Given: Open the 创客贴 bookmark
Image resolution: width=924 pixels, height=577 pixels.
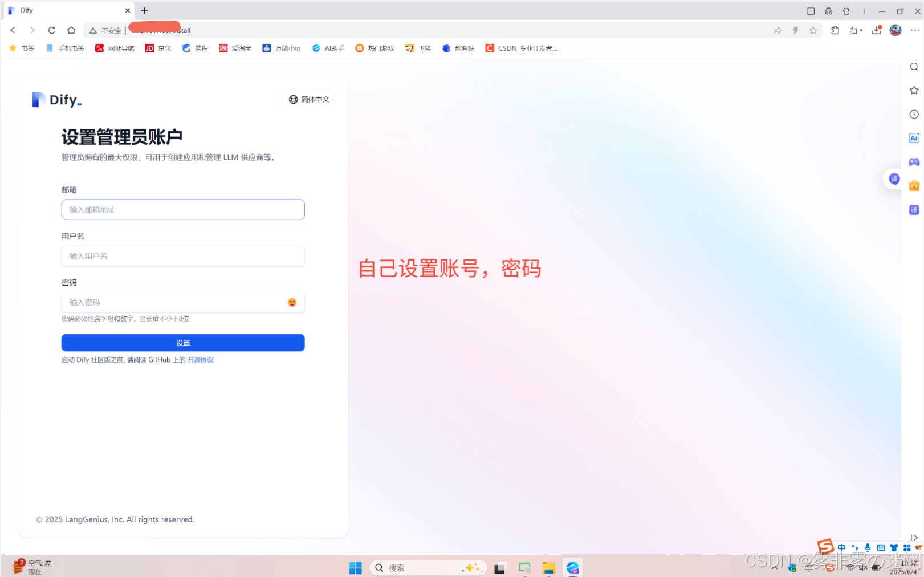Looking at the screenshot, I should coord(459,48).
